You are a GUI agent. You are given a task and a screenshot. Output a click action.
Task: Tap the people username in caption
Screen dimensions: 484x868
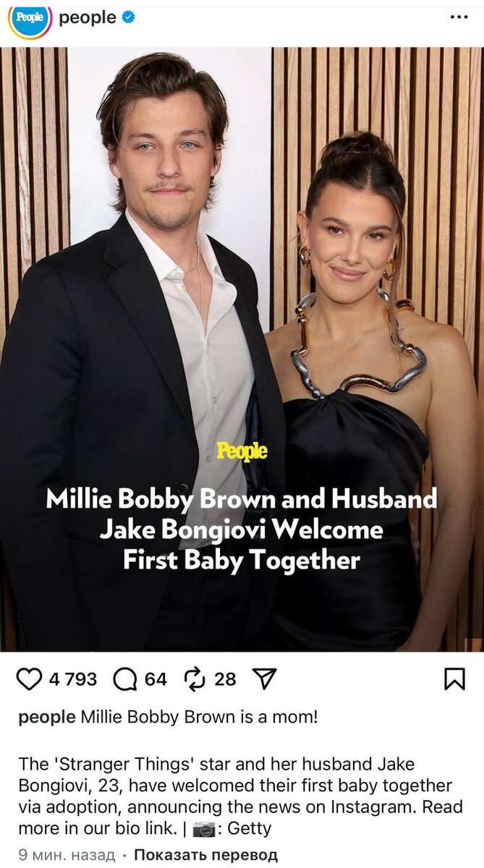point(47,718)
